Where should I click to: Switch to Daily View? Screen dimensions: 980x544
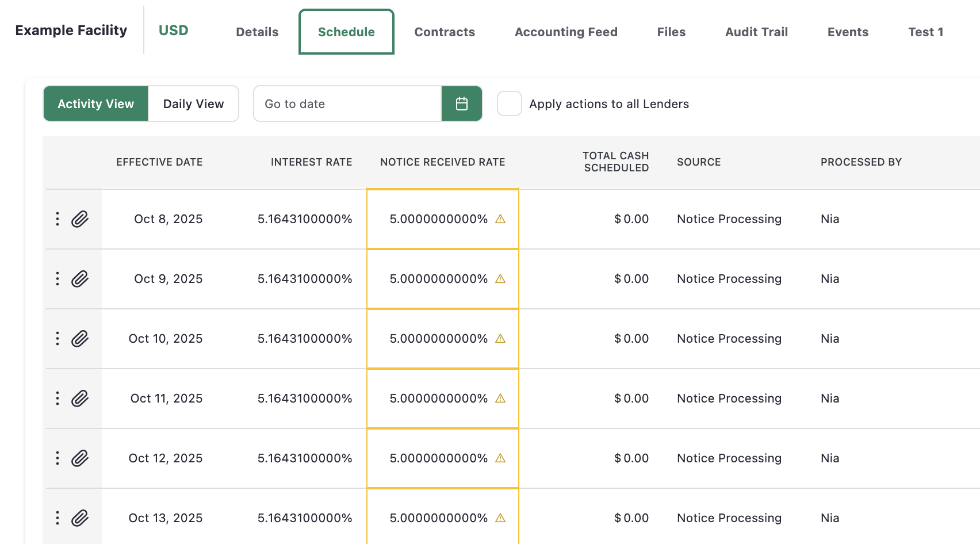pos(193,104)
